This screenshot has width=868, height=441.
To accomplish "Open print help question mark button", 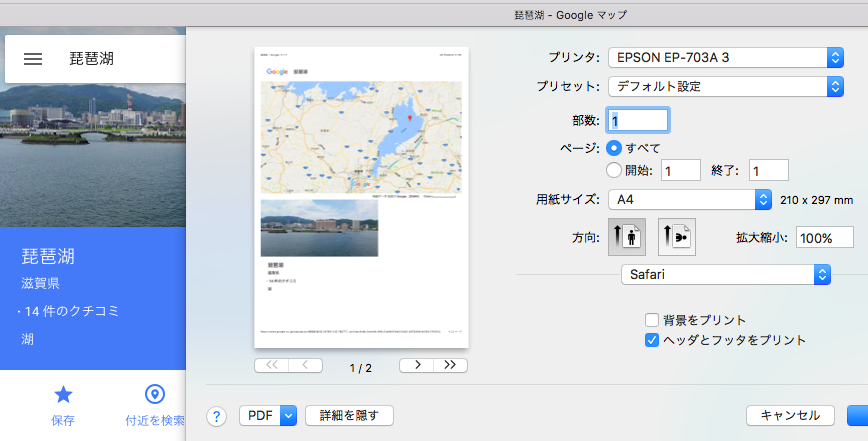I will pyautogui.click(x=217, y=415).
